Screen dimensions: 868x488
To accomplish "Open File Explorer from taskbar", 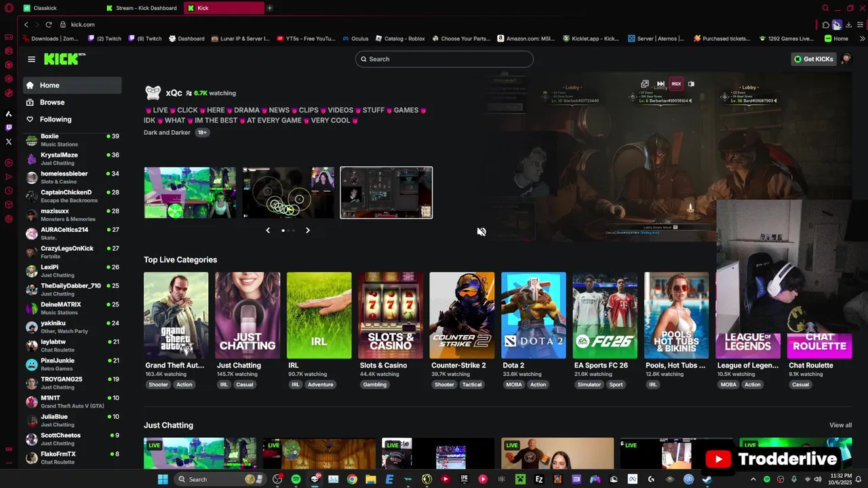I will tap(371, 479).
